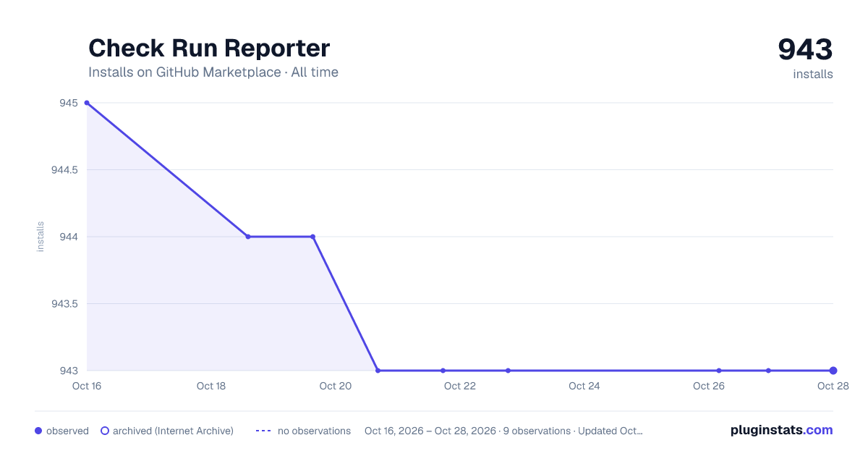
Task: Select the Oct 16 data point at 945
Action: click(x=87, y=103)
